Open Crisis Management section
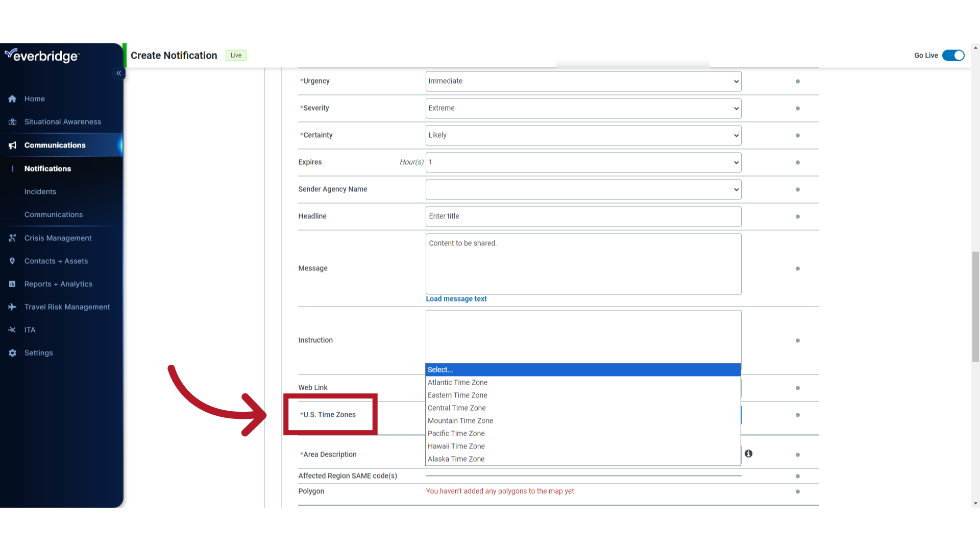Viewport: 980px width, 551px height. (58, 238)
